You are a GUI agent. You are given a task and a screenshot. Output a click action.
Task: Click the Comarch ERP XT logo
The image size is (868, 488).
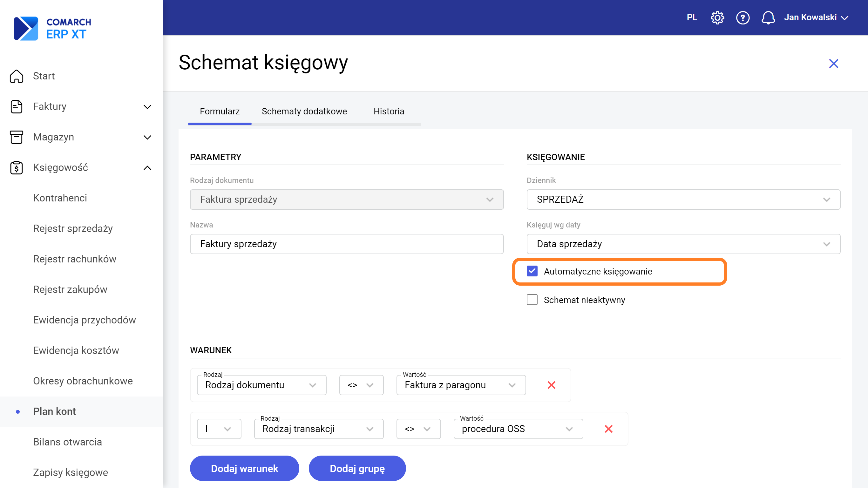pos(52,28)
